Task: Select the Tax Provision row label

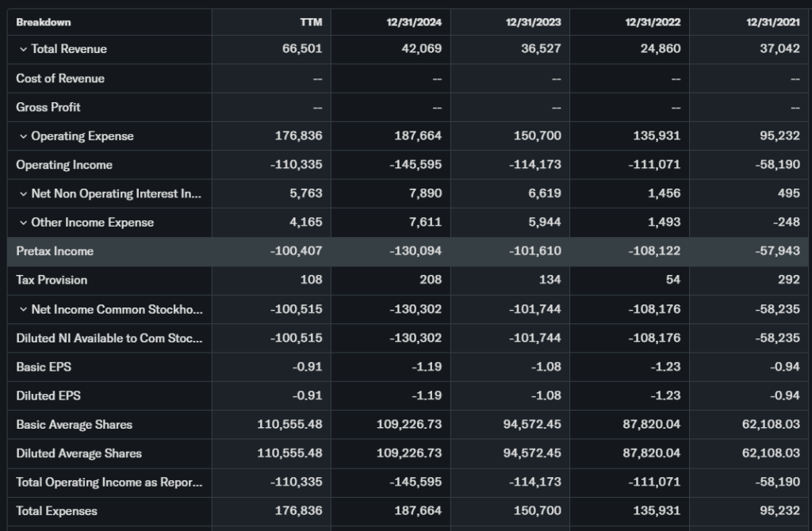Action: click(52, 280)
